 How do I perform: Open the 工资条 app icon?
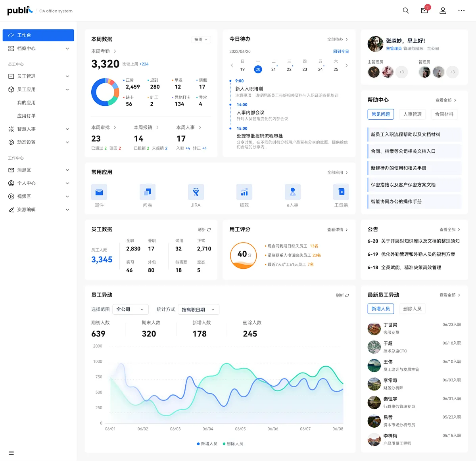(x=341, y=192)
